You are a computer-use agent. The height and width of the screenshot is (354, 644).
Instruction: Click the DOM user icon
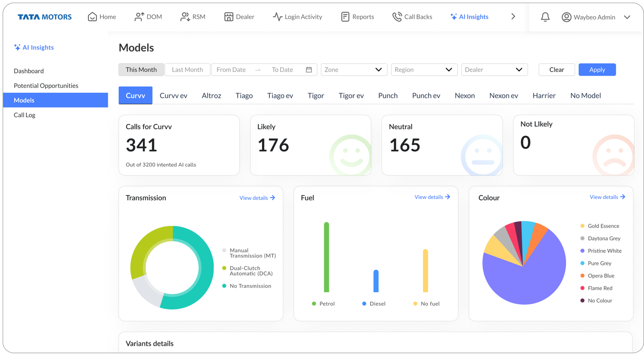tap(139, 17)
